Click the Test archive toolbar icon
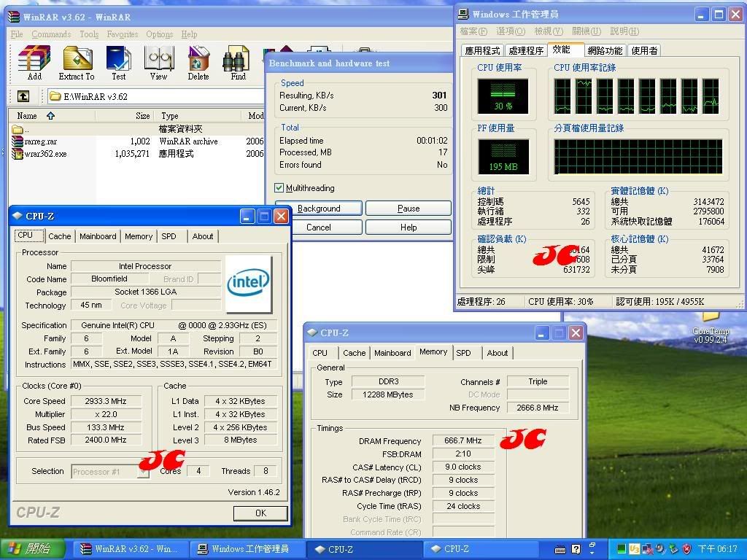Image resolution: width=747 pixels, height=560 pixels. point(118,59)
